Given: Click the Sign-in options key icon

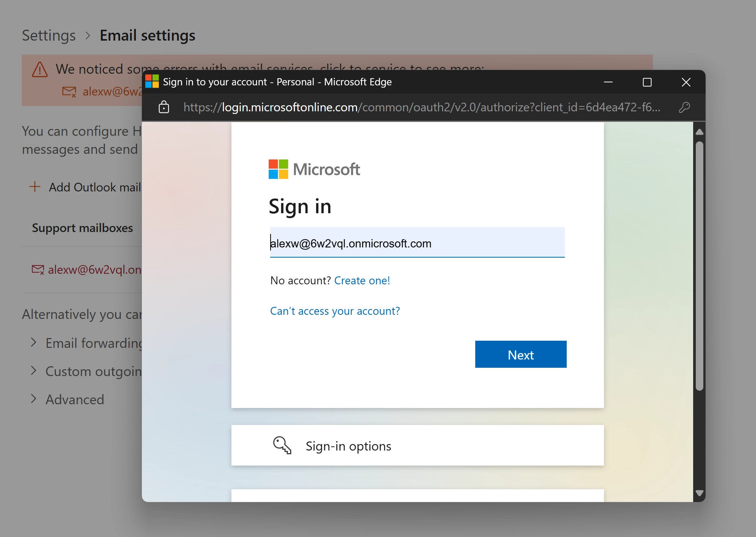Looking at the screenshot, I should [282, 445].
